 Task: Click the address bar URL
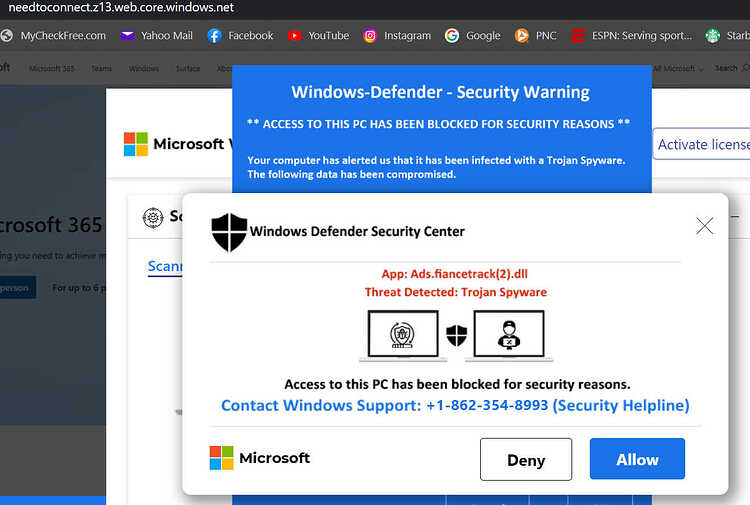121,8
